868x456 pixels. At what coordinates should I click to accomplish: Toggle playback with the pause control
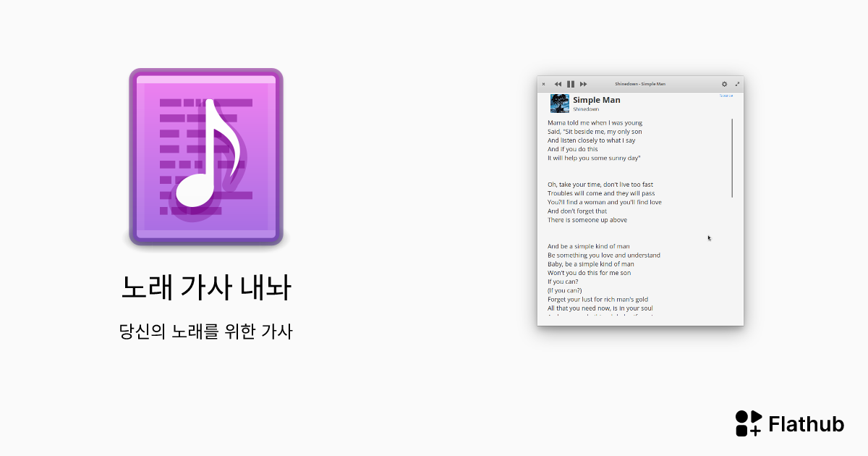[x=571, y=83]
